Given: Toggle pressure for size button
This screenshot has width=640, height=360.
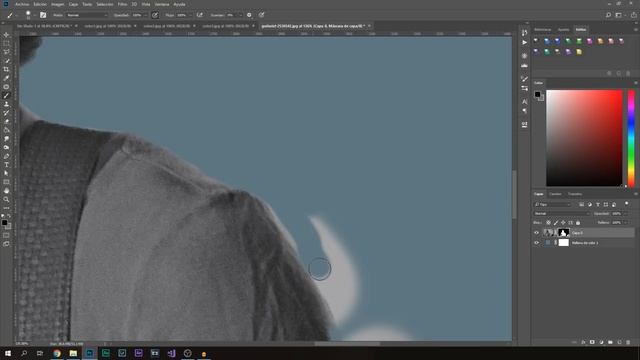Looking at the screenshot, I should (262, 15).
